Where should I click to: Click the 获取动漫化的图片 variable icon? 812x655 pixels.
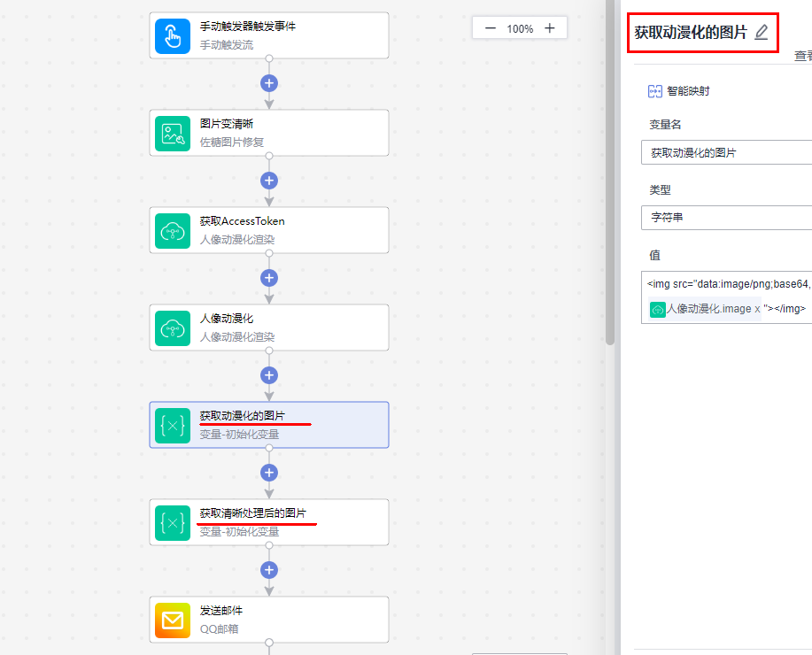[x=173, y=426]
